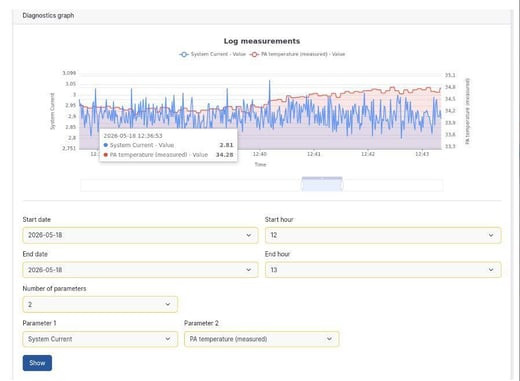Viewport: 520px width, 381px height.
Task: Open the Number of parameters dropdown
Action: pos(100,304)
